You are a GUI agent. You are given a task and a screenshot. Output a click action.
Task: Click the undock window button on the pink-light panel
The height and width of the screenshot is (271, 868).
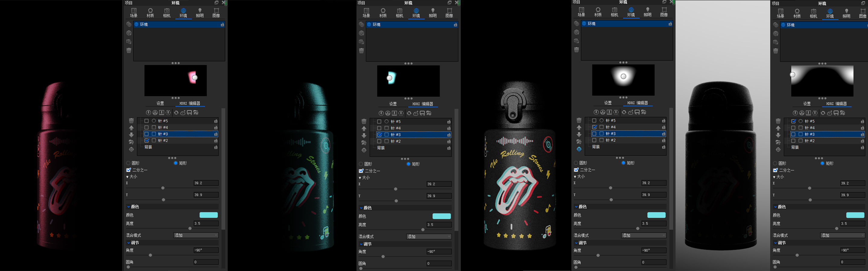(216, 3)
